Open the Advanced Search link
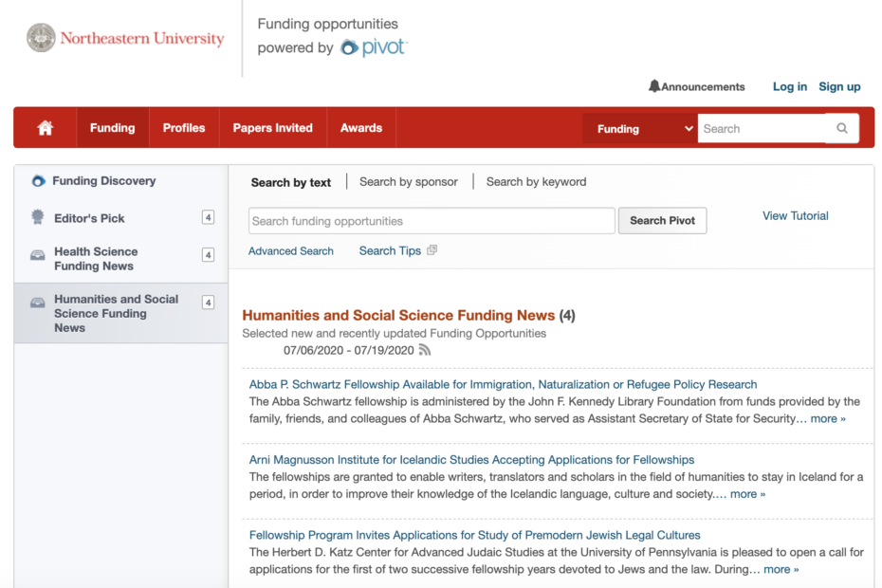 (x=290, y=250)
